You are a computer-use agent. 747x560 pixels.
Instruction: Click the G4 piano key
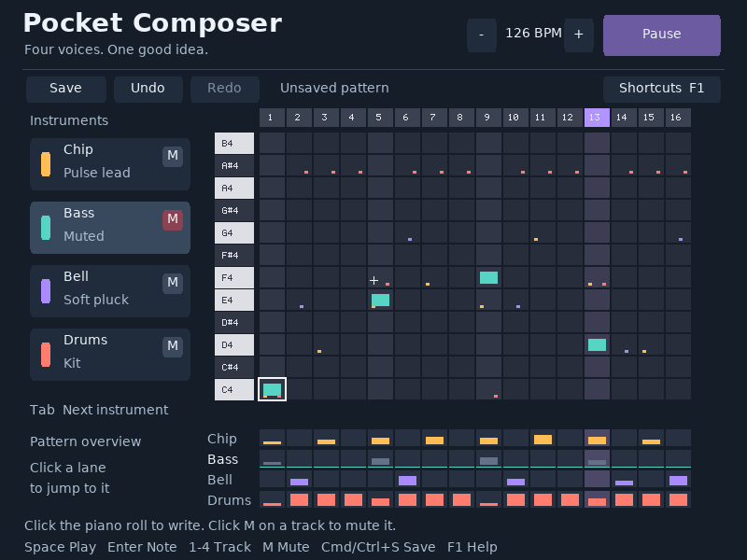pyautogui.click(x=234, y=232)
